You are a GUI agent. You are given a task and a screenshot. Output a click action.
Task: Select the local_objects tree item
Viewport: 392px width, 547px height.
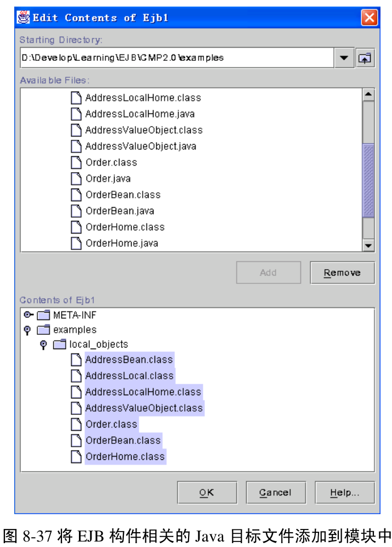[x=99, y=344]
